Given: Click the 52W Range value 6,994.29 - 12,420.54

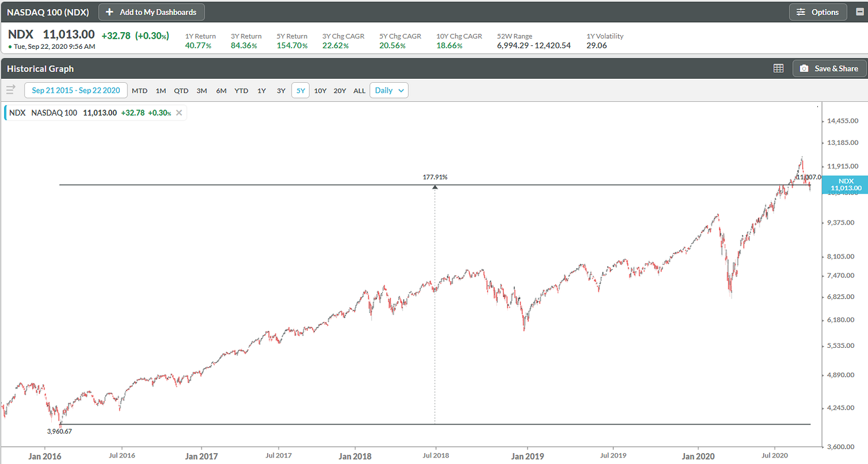Looking at the screenshot, I should pyautogui.click(x=534, y=45).
